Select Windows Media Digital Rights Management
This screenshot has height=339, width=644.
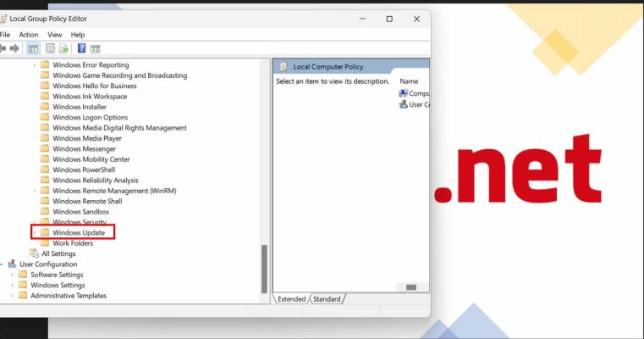pos(119,127)
